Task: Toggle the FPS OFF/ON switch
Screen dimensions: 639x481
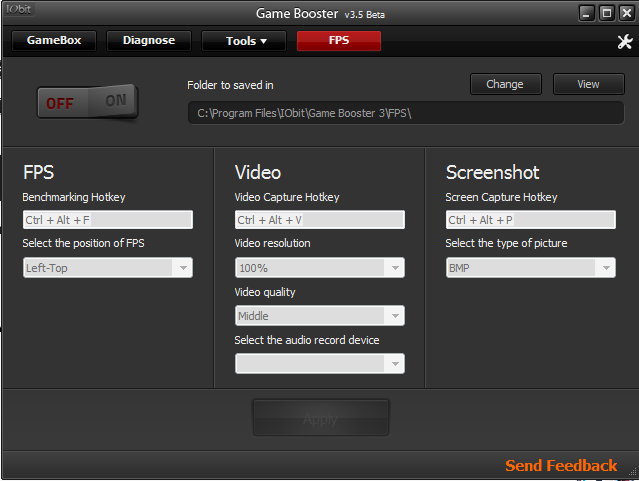Action: pyautogui.click(x=88, y=102)
